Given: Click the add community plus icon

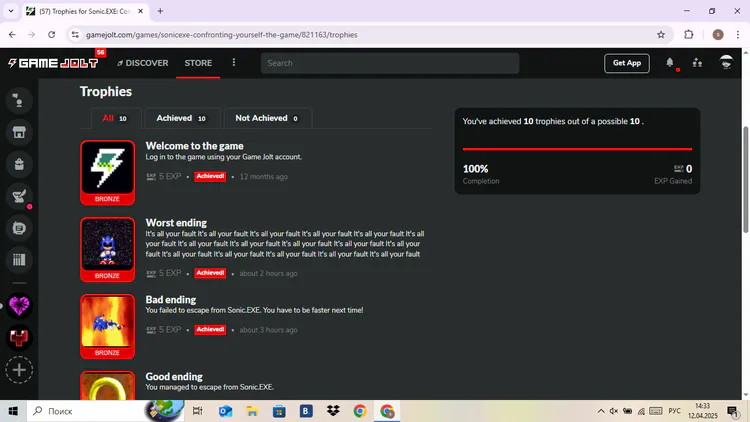Looking at the screenshot, I should (x=19, y=370).
